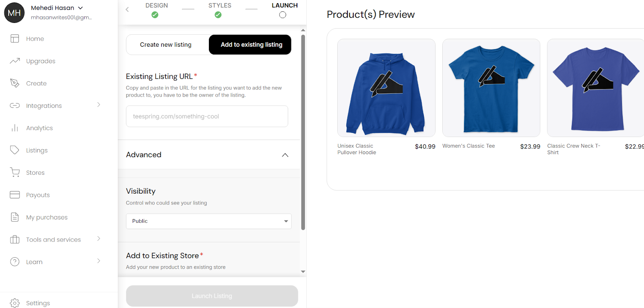Screen dimensions: 644x308
Task: Expand the Tools and services chevron
Action: [x=99, y=239]
